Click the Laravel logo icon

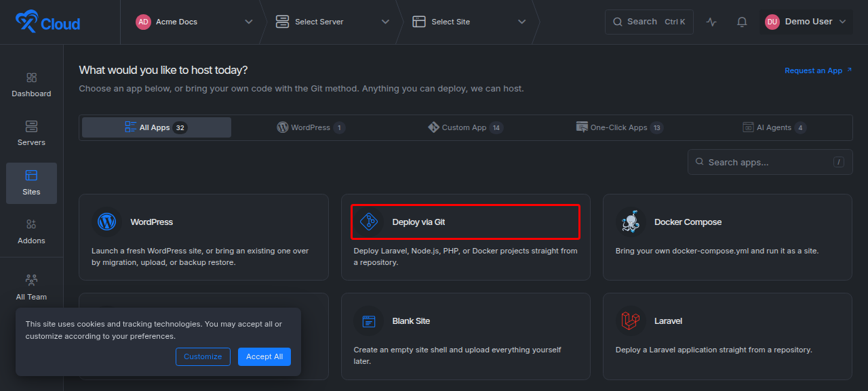coord(630,321)
